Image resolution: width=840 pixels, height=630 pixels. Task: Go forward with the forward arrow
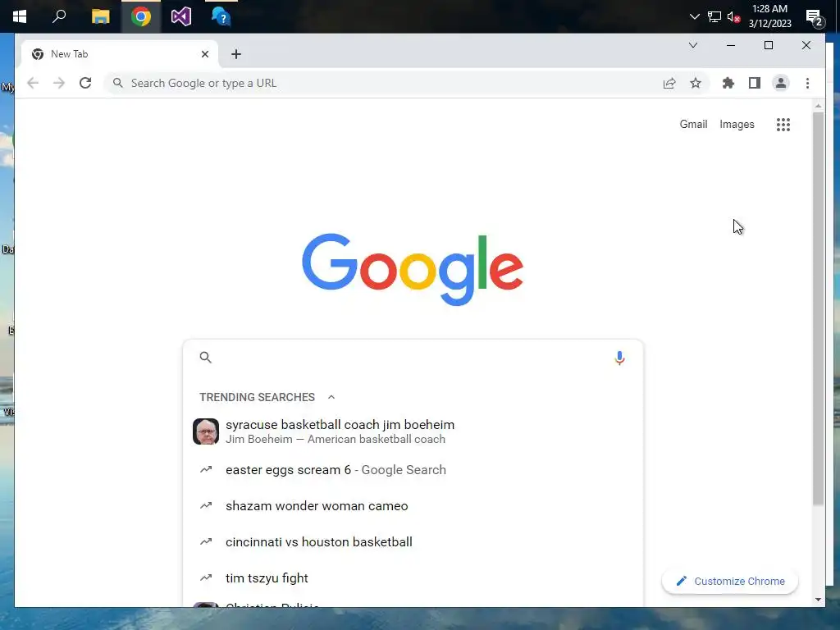(x=59, y=83)
